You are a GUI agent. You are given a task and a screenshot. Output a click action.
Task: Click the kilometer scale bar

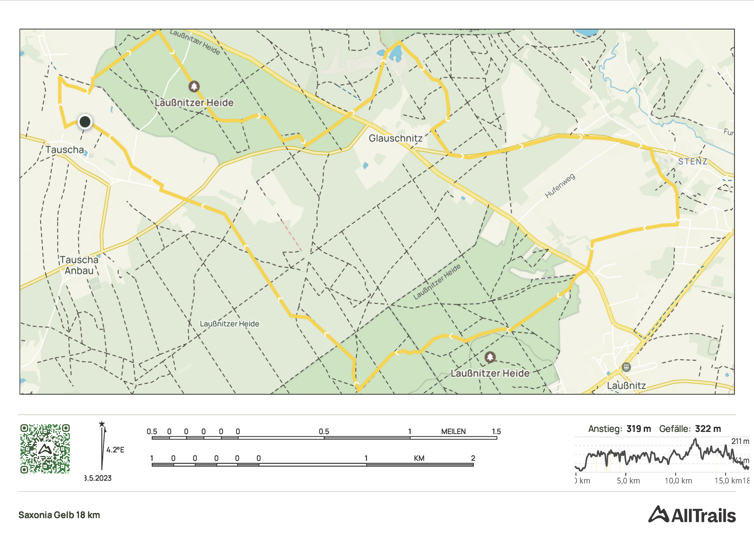[312, 465]
